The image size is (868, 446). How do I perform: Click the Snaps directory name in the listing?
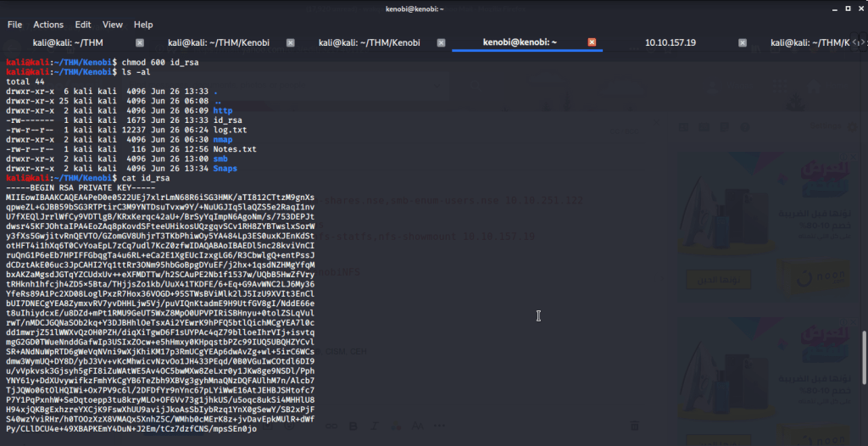click(225, 168)
